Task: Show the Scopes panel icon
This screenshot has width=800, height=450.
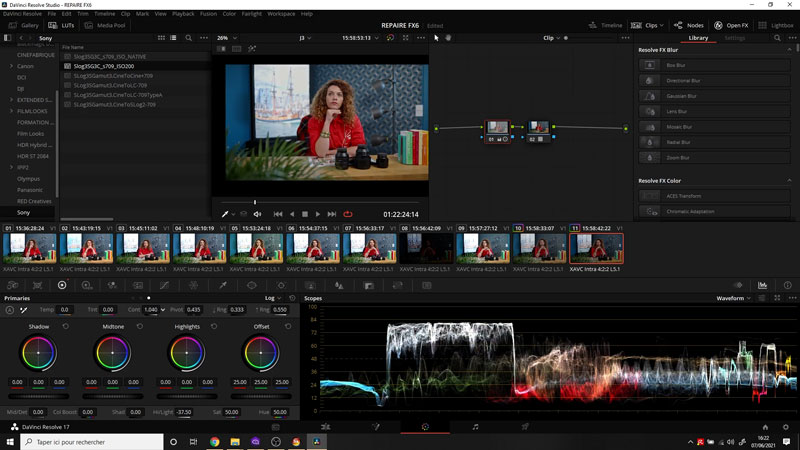Action: 762,285
